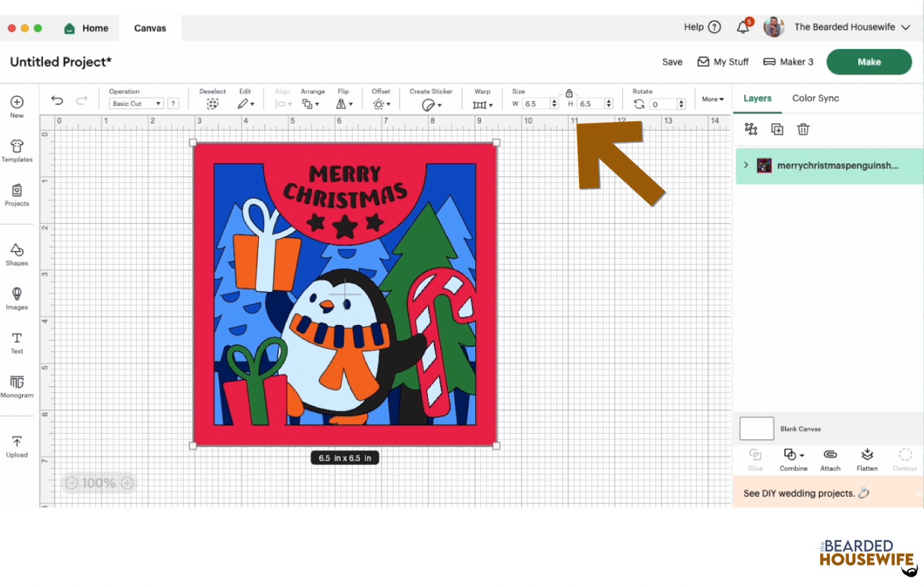Open notifications bell

click(743, 27)
